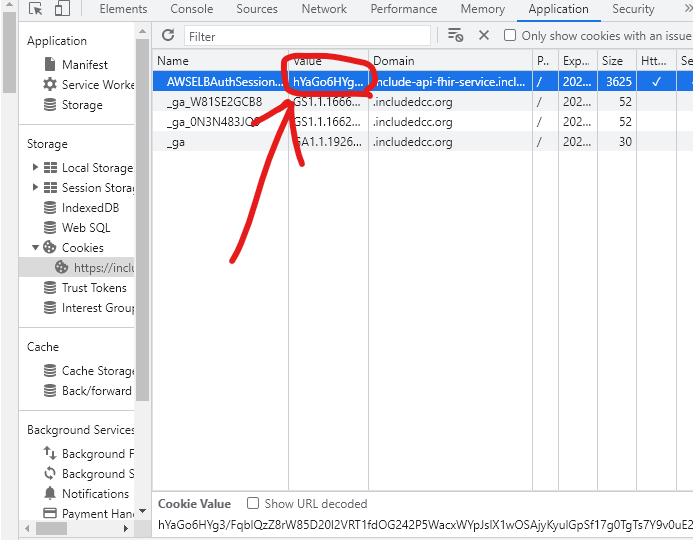Switch to the Network tab

pos(324,9)
